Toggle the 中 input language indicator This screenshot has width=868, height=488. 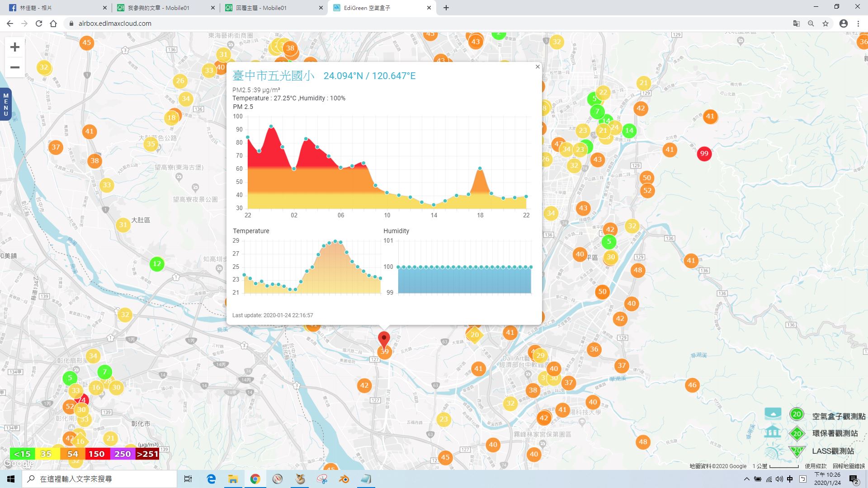click(790, 479)
